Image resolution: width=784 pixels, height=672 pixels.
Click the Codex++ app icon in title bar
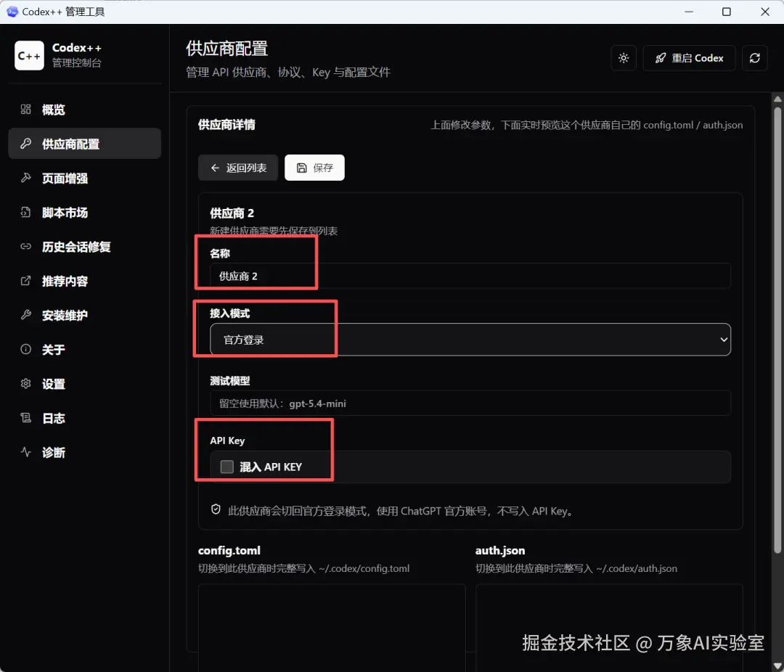(x=12, y=12)
